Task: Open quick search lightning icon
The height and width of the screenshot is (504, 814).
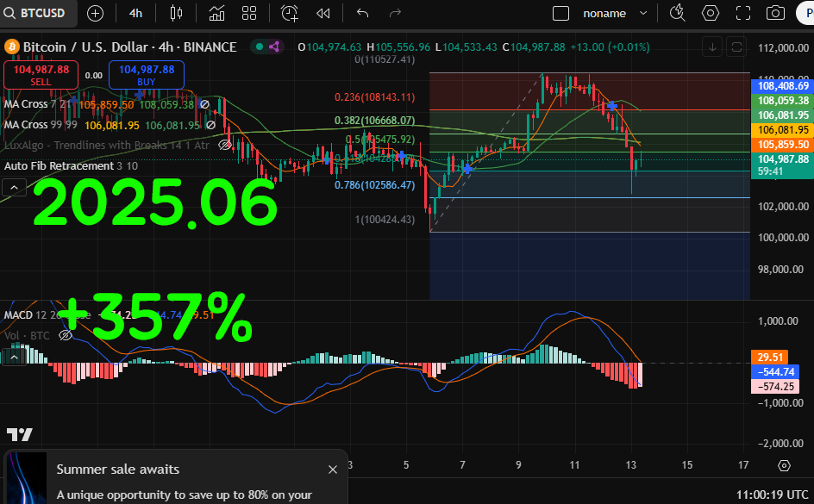Action: pyautogui.click(x=678, y=14)
